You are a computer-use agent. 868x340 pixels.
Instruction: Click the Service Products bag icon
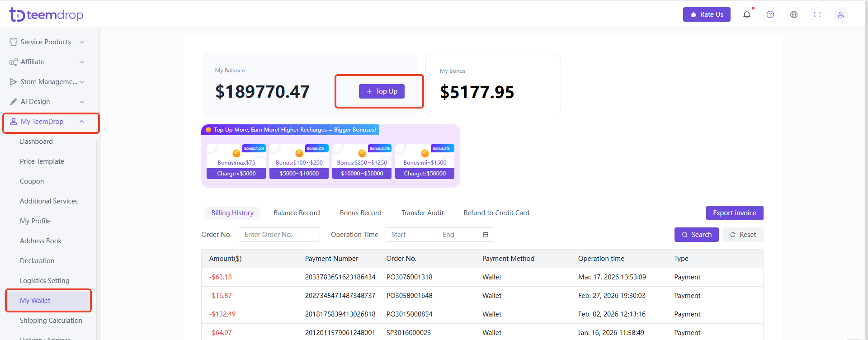14,42
